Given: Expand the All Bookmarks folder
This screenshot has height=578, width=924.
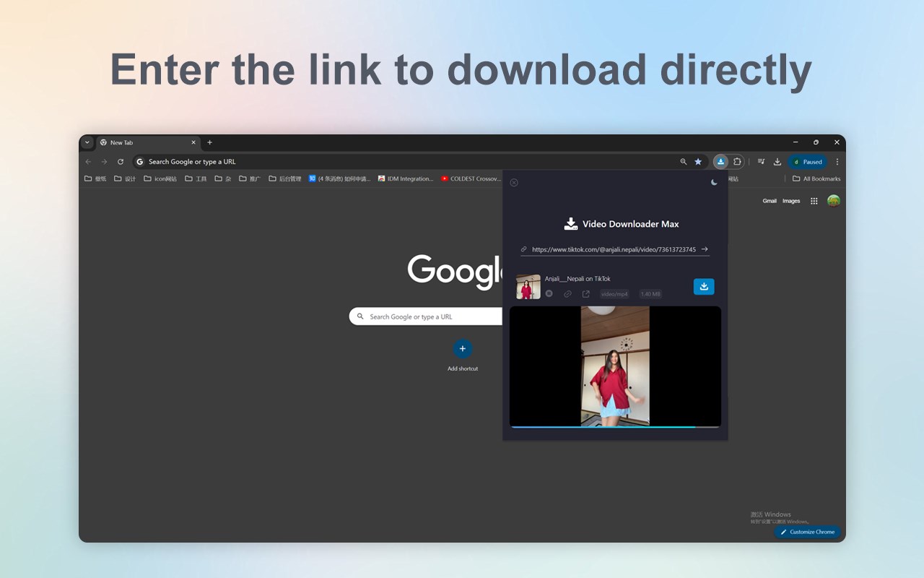Looking at the screenshot, I should coord(816,178).
